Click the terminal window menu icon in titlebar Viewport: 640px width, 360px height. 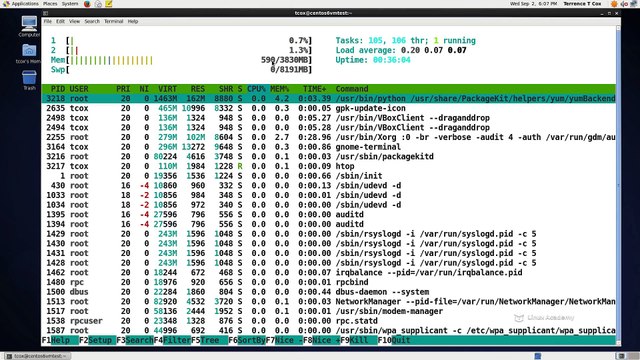point(46,13)
